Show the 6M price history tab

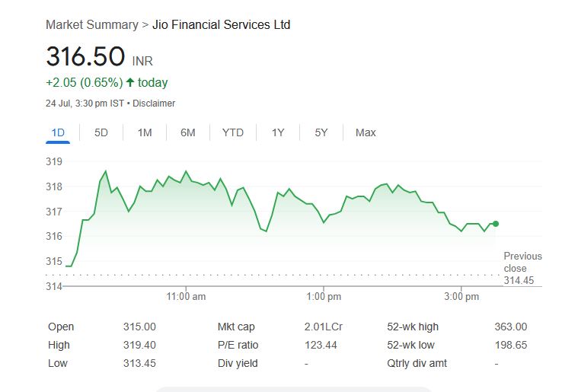(x=188, y=132)
